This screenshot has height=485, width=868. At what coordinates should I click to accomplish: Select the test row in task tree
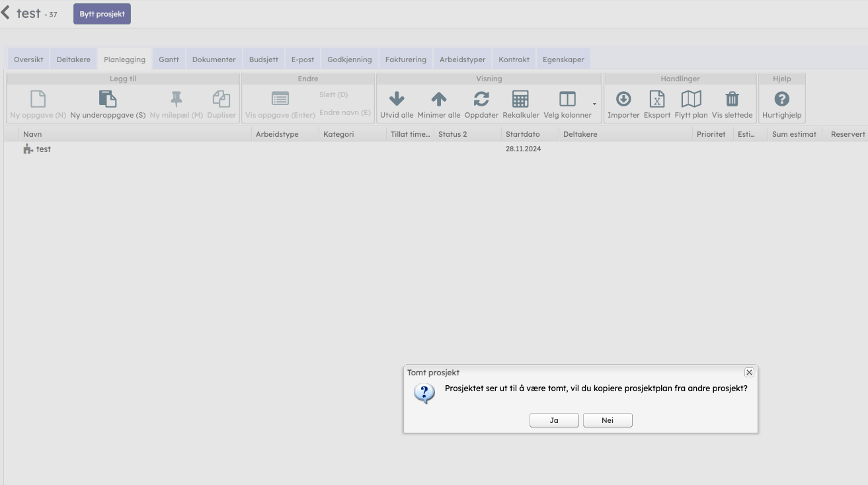point(44,149)
